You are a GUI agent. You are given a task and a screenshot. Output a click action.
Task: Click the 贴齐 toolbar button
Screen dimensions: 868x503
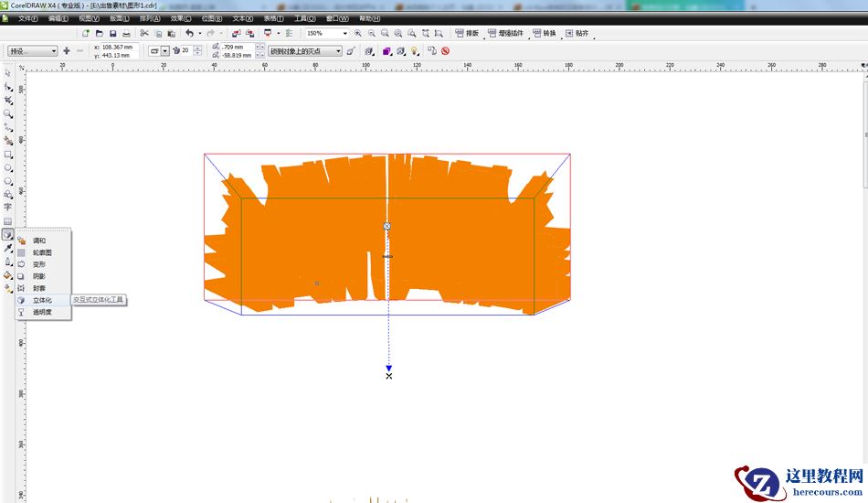click(577, 33)
